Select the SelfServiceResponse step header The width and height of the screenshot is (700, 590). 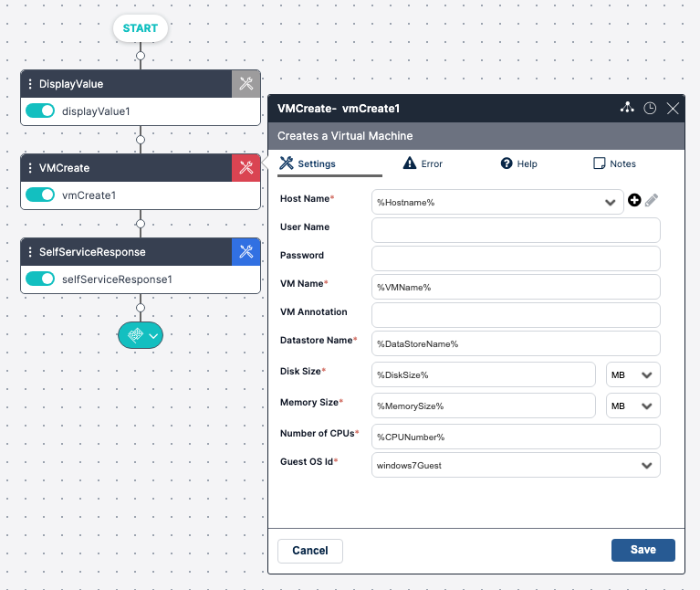click(x=126, y=251)
